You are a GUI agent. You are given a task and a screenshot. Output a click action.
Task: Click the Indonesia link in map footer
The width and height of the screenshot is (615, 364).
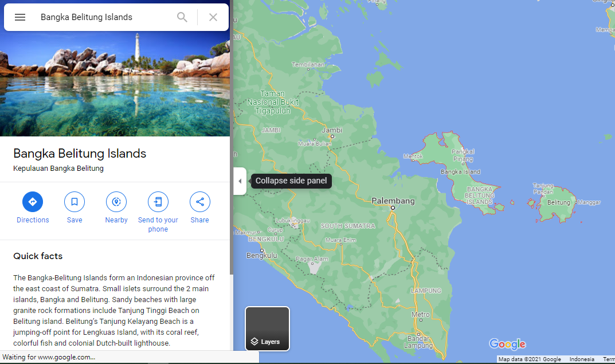click(x=582, y=359)
